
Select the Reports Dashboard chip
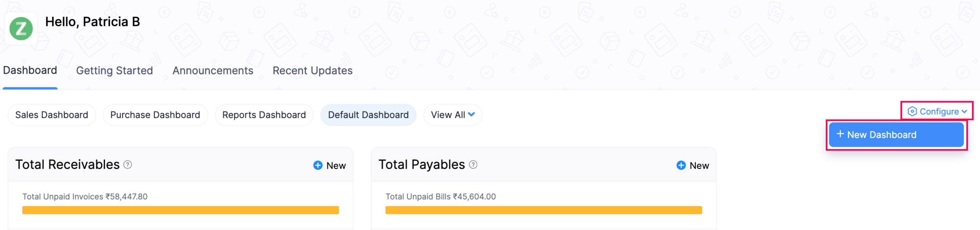(x=264, y=115)
